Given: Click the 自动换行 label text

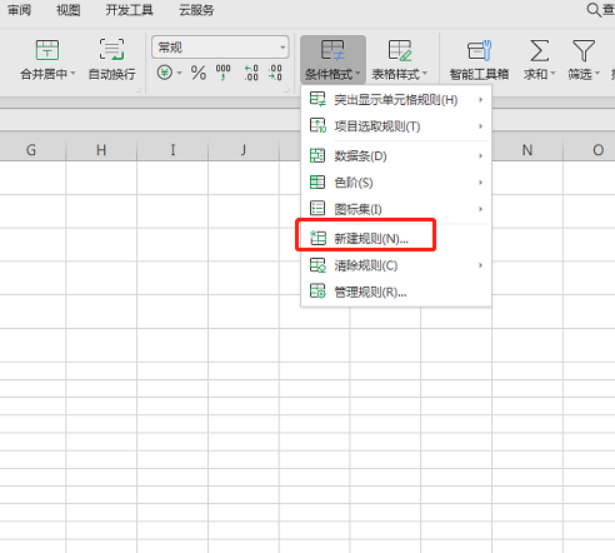Looking at the screenshot, I should coord(112,74).
